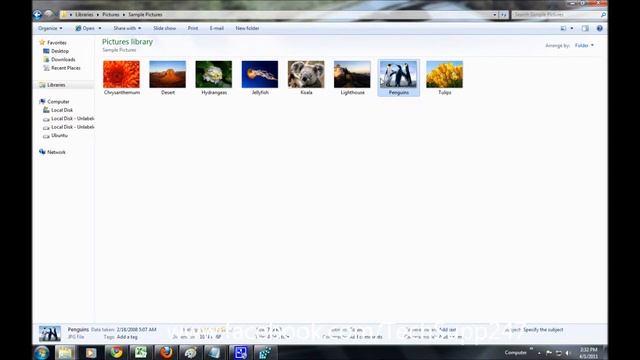
Task: Select the Hydrangeas picture
Action: (214, 78)
